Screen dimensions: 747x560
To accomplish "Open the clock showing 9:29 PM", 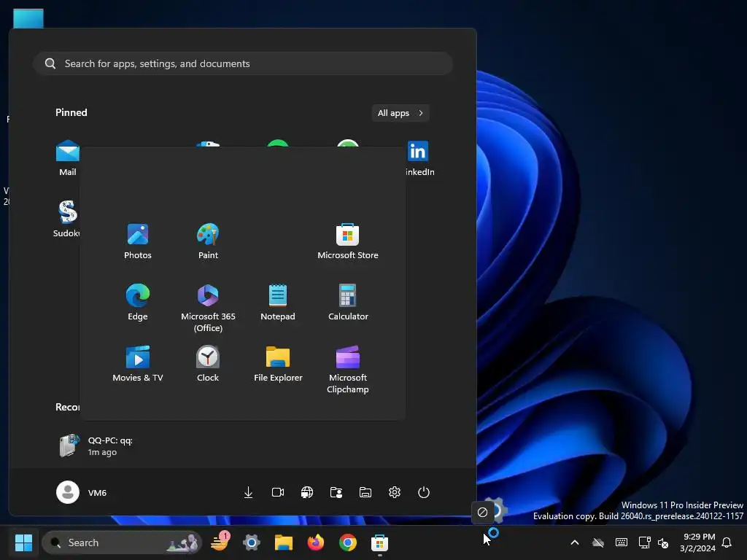I will [698, 542].
